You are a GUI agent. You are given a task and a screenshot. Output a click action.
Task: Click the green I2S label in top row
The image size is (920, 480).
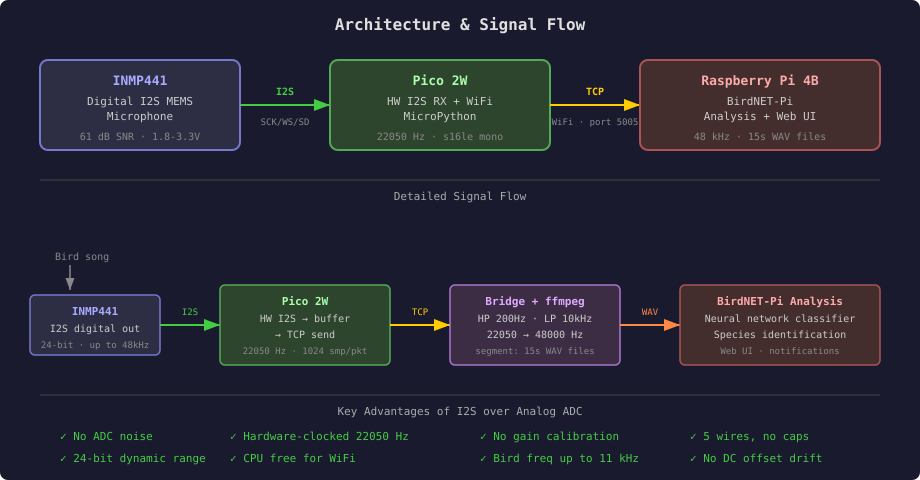(285, 92)
